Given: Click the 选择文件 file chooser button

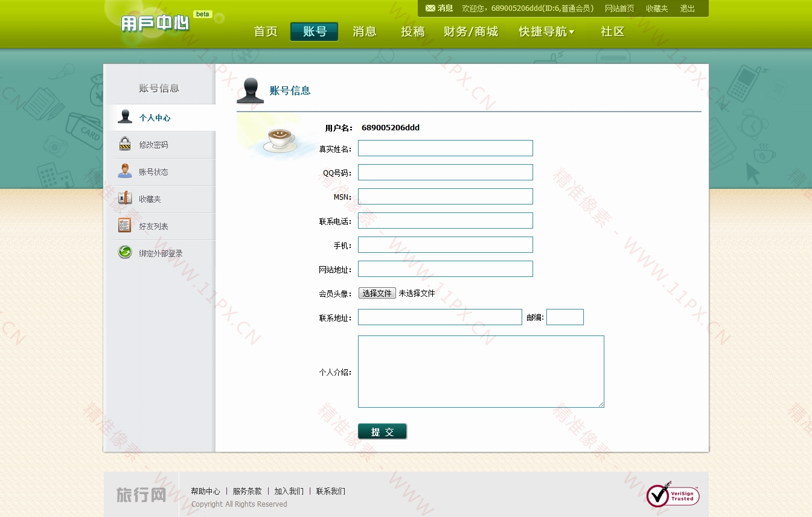Looking at the screenshot, I should click(x=377, y=293).
